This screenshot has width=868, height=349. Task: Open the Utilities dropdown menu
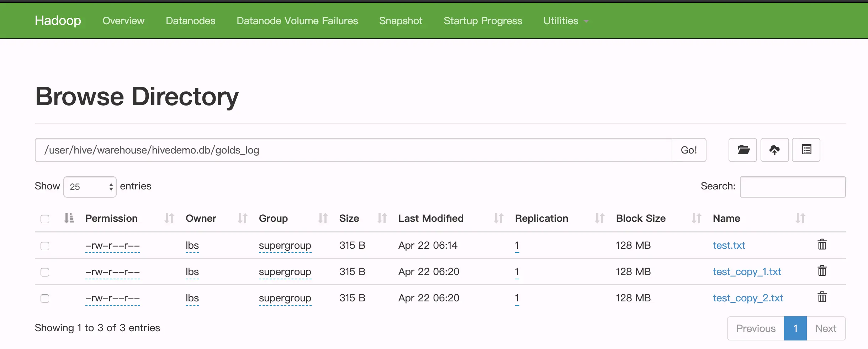tap(566, 21)
